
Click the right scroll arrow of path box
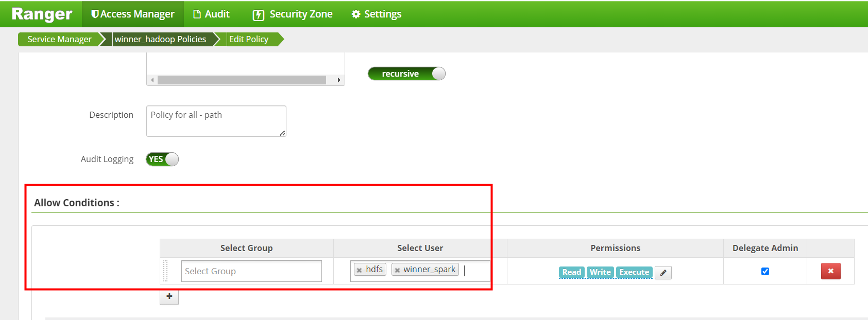tap(339, 80)
